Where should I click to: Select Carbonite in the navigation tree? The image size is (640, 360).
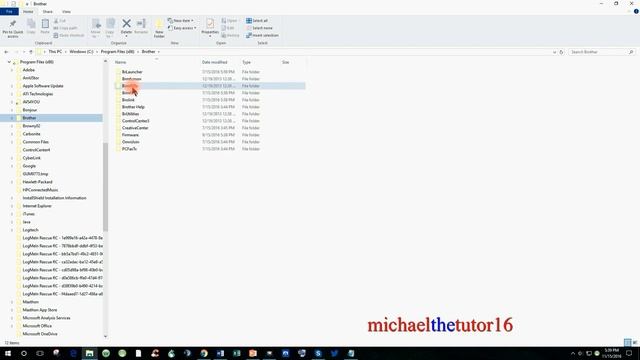pos(31,134)
